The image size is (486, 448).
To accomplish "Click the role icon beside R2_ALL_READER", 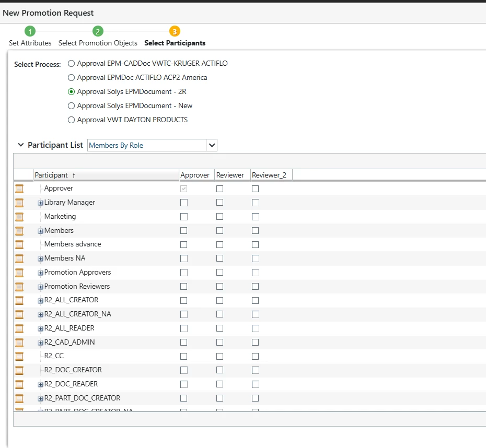I will tap(19, 328).
